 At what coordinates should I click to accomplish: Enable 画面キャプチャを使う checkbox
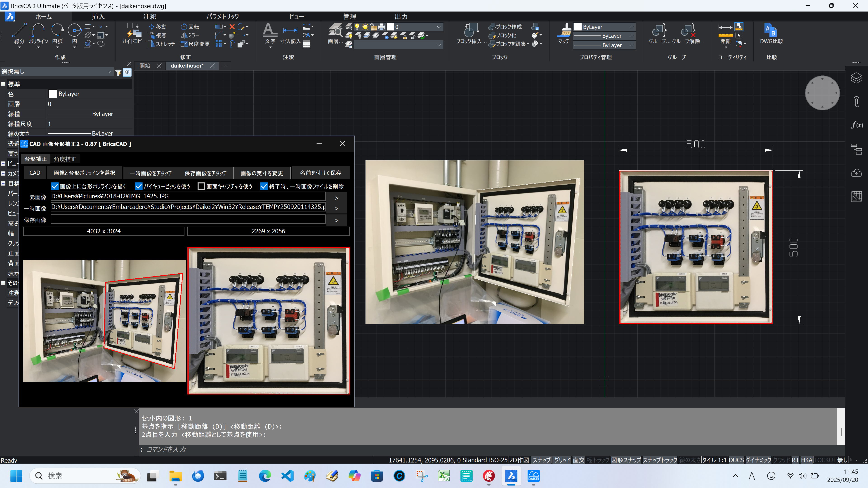[x=201, y=186]
